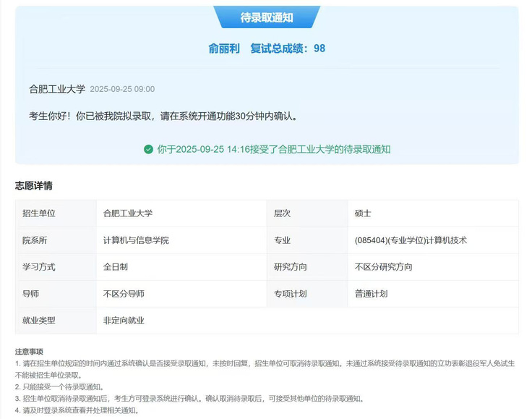Click the 合肥工业大学 value in 招生单位 row
The image size is (532, 419).
pyautogui.click(x=128, y=213)
